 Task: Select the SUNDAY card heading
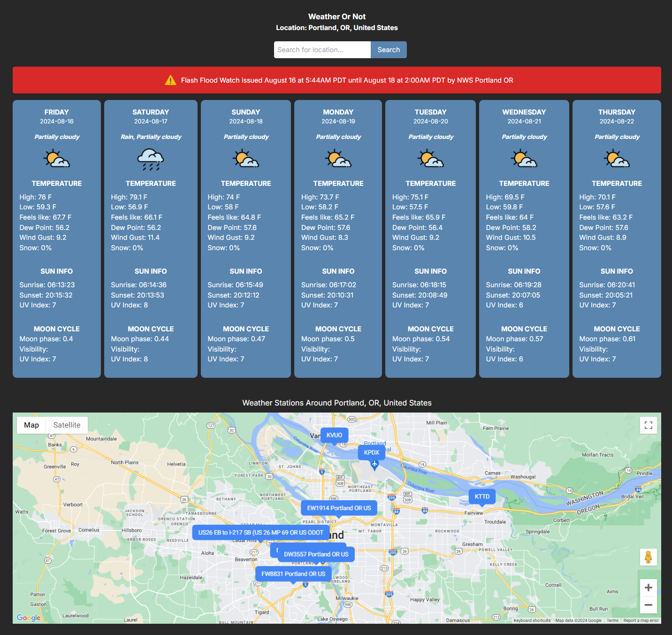(x=246, y=112)
